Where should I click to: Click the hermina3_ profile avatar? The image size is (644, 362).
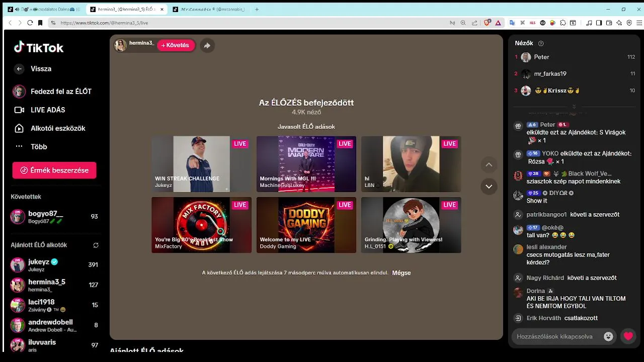pyautogui.click(x=120, y=45)
